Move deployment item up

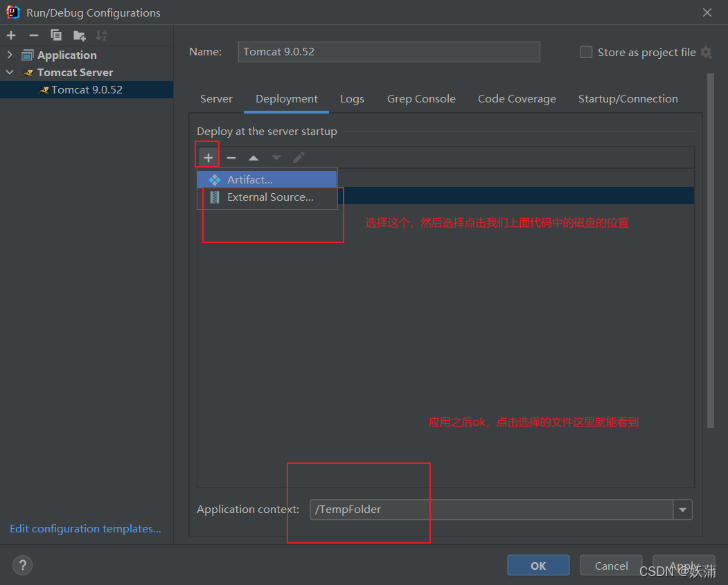click(254, 159)
